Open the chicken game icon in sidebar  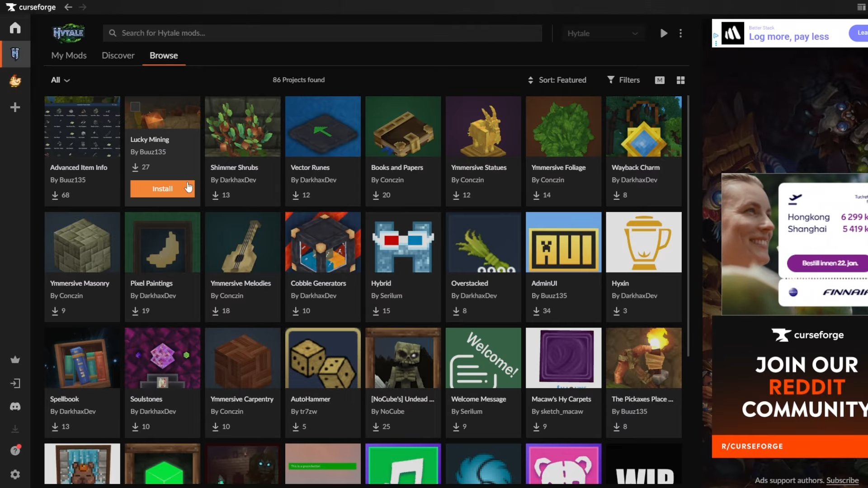[x=15, y=81]
